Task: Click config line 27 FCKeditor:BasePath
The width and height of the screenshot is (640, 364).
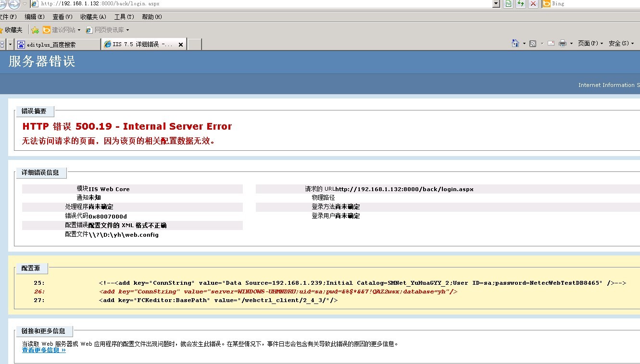Action: (186, 300)
